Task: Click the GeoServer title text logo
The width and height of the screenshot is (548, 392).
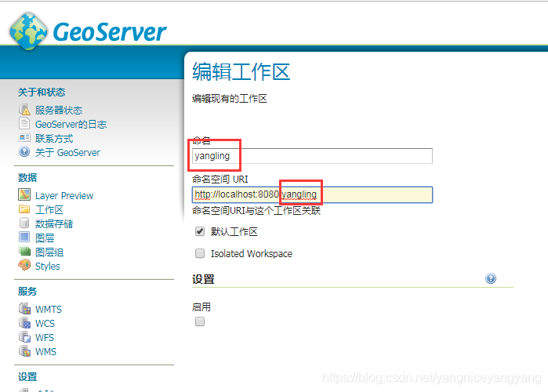Action: coord(110,32)
